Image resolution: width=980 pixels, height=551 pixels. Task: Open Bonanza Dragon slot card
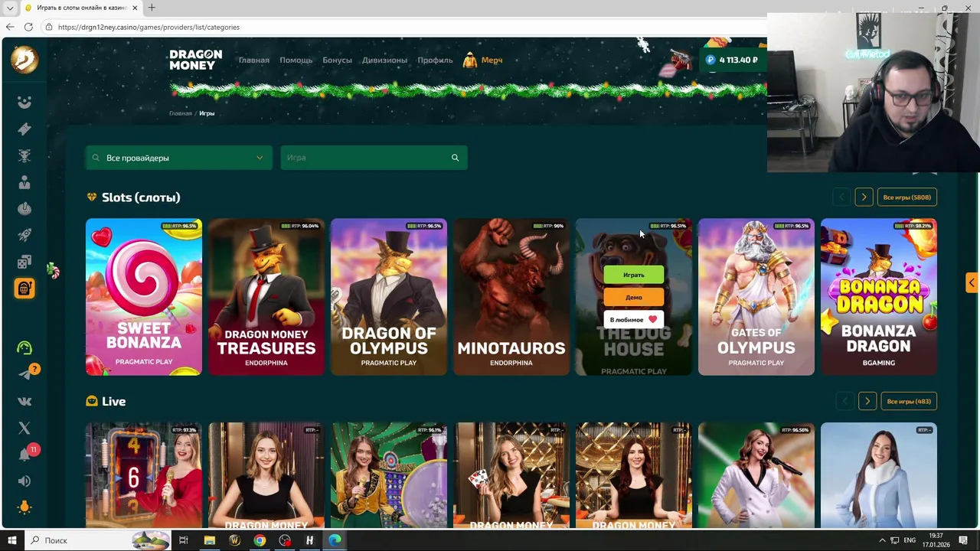pyautogui.click(x=879, y=297)
